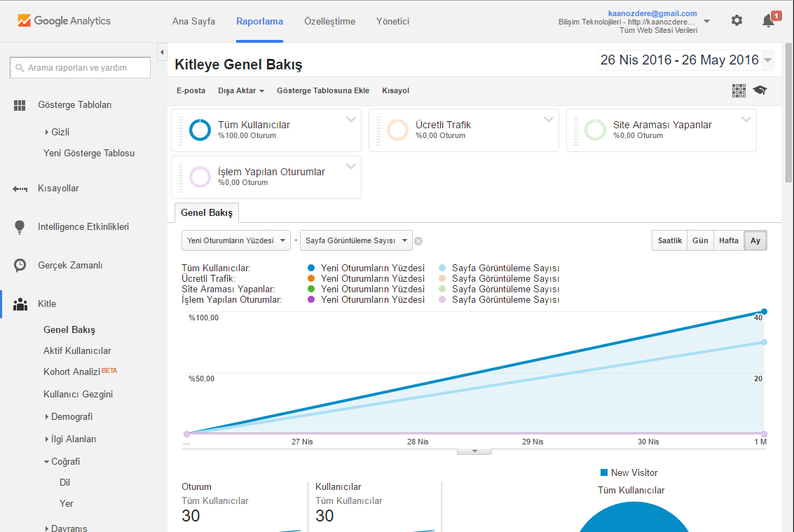Select the Ay time granularity
The width and height of the screenshot is (794, 532).
755,240
